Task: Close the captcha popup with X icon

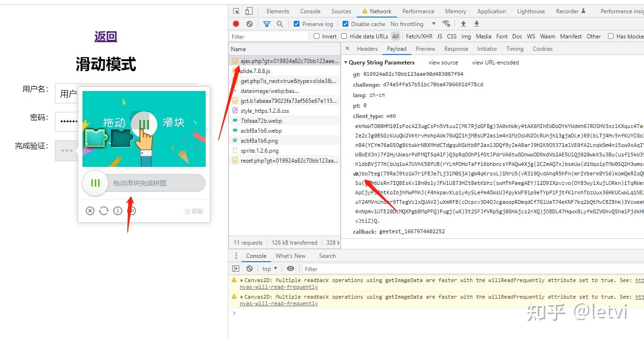Action: pos(90,211)
